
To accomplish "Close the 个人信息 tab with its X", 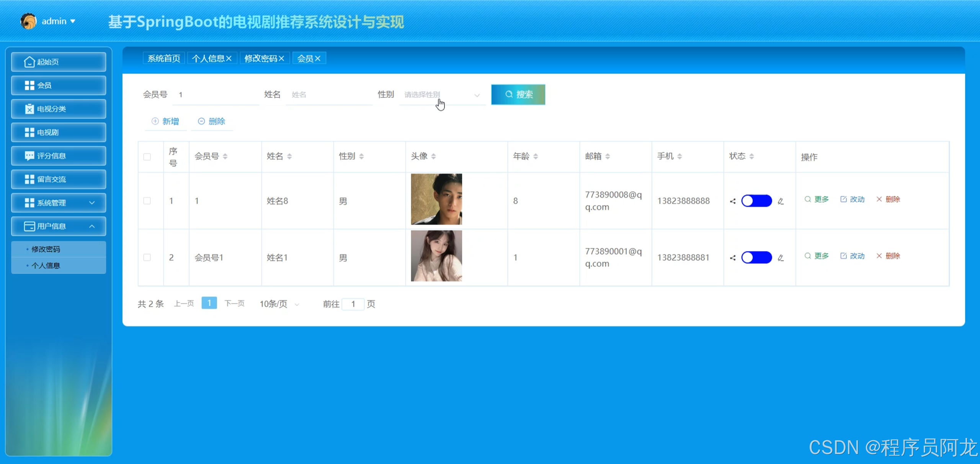I will 229,59.
